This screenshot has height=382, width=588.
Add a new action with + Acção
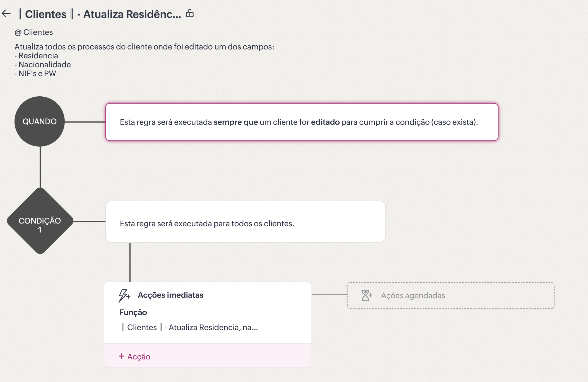tap(138, 357)
